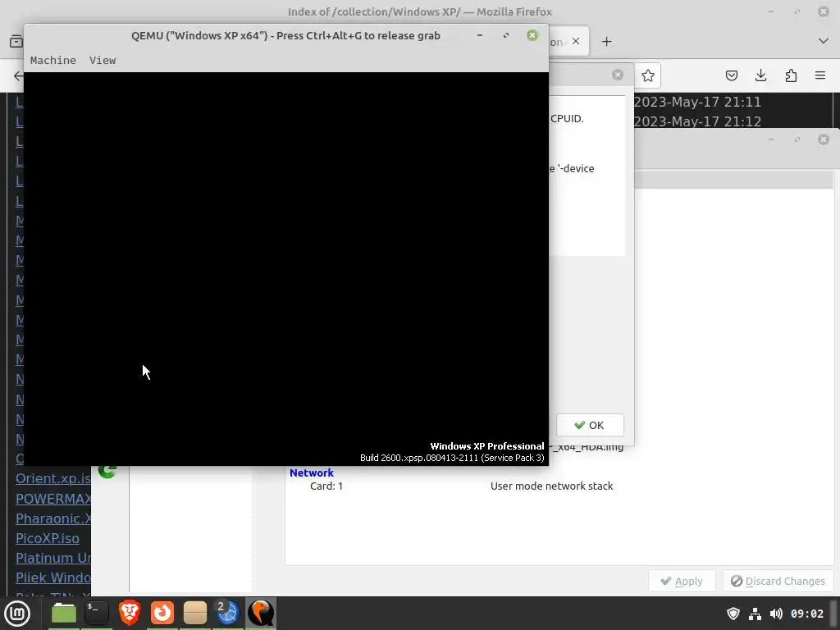
Task: Open Firefox View icon at tab bar start
Action: coord(16,41)
